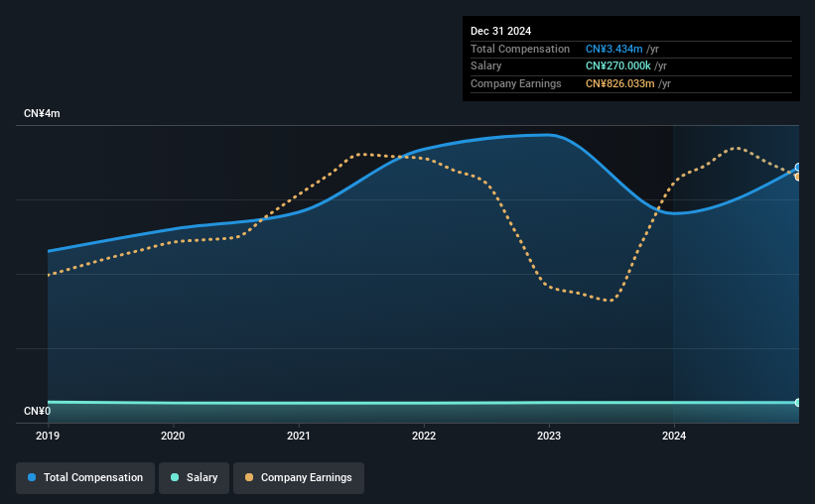Toggle the Total Compensation legend button
Screen dimensions: 815x504
pyautogui.click(x=85, y=478)
